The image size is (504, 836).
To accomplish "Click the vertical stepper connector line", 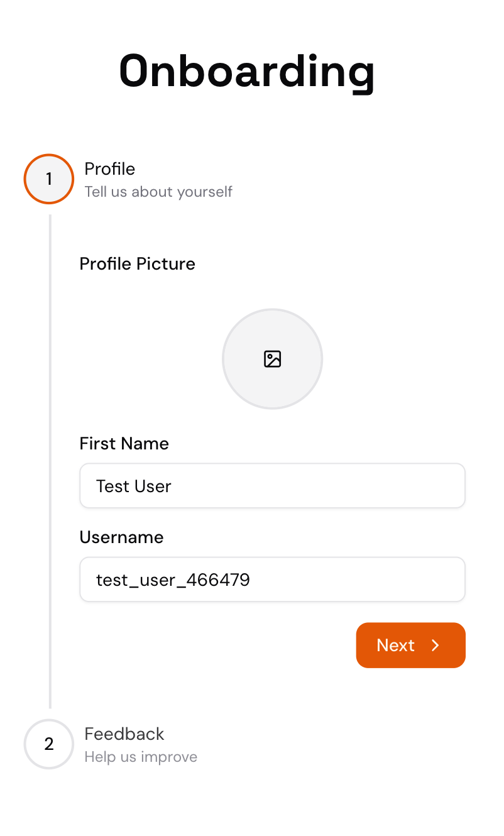I will [x=50, y=462].
